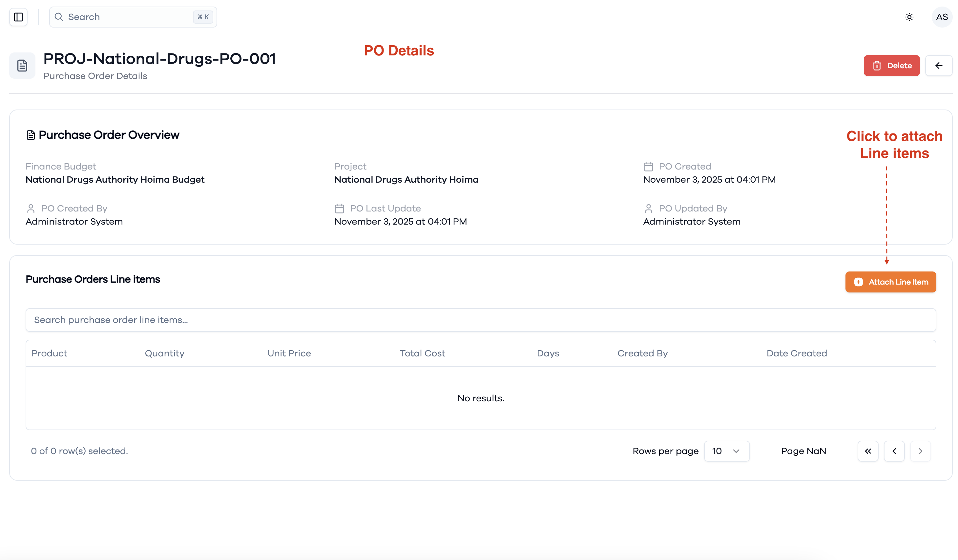The image size is (958, 560).
Task: Go back using the arrow button
Action: [x=939, y=66]
